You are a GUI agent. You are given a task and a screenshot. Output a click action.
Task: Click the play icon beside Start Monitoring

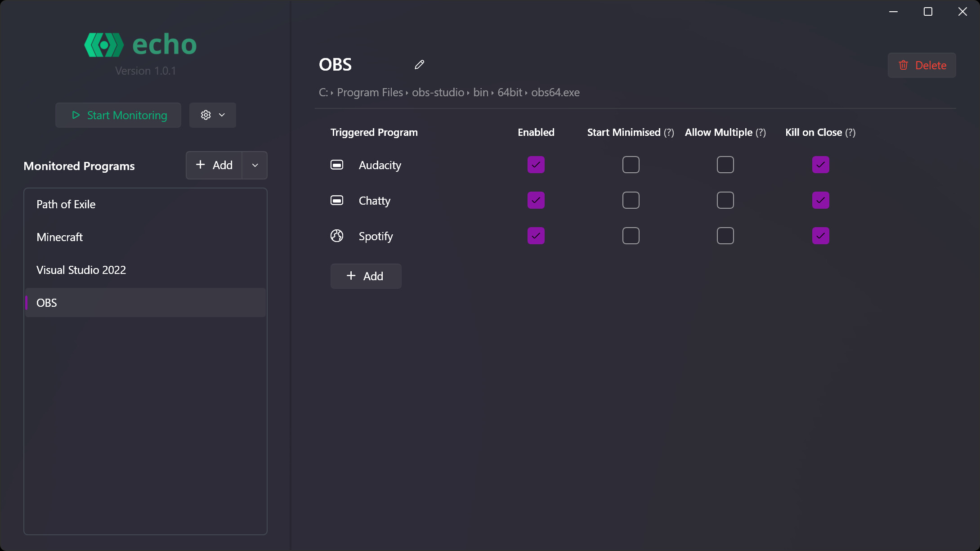click(76, 115)
